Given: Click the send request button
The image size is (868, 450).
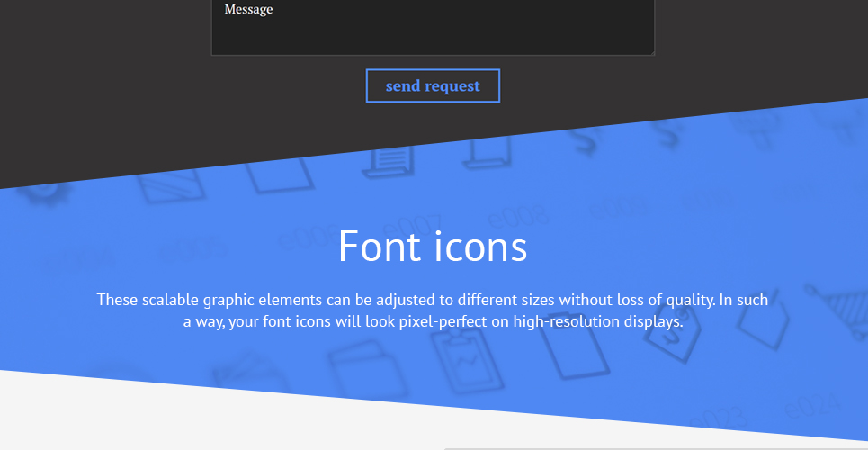Looking at the screenshot, I should click(x=433, y=85).
